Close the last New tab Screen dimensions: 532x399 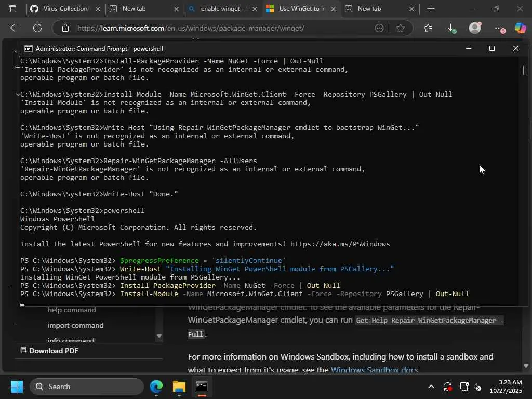click(411, 9)
